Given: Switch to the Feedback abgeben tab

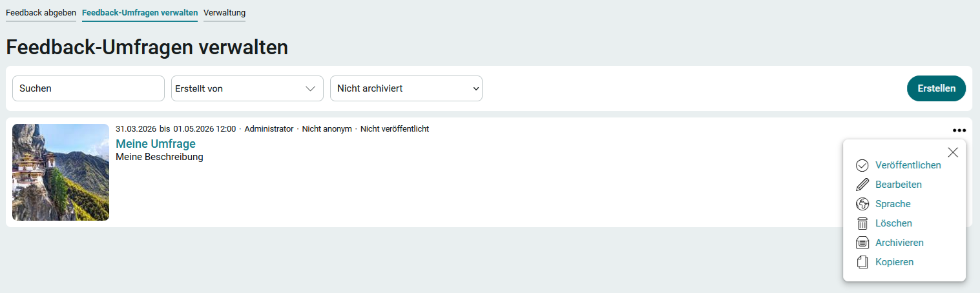Looking at the screenshot, I should click(x=41, y=12).
